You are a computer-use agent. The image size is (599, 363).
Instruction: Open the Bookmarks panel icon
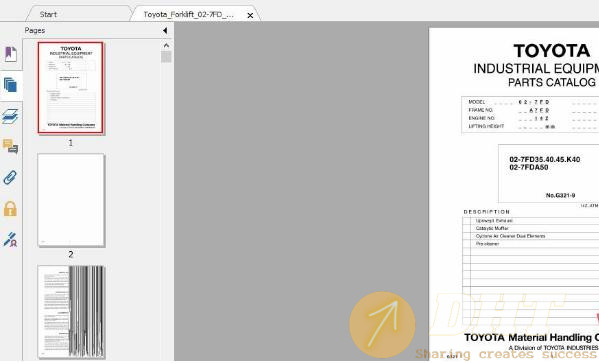[11, 54]
